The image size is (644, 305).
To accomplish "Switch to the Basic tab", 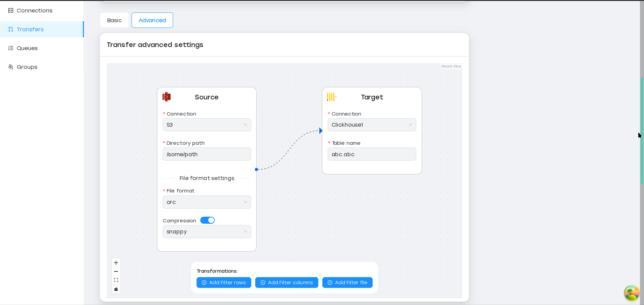I will [x=114, y=20].
